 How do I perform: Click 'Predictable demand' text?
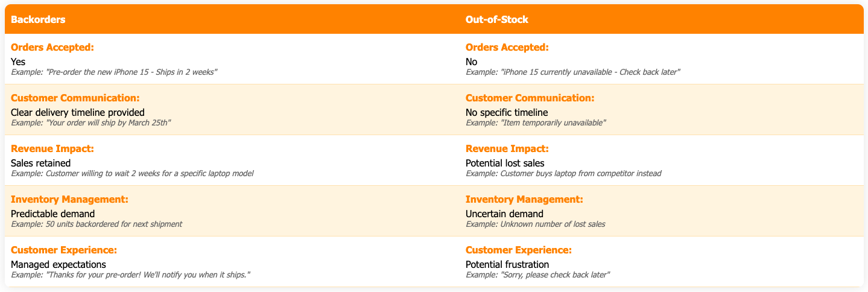[x=53, y=214]
